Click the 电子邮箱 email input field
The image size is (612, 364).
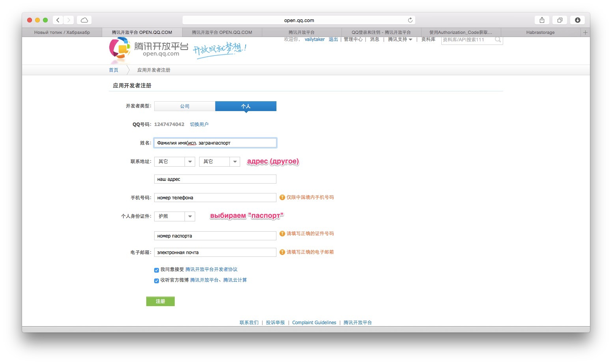pos(215,253)
